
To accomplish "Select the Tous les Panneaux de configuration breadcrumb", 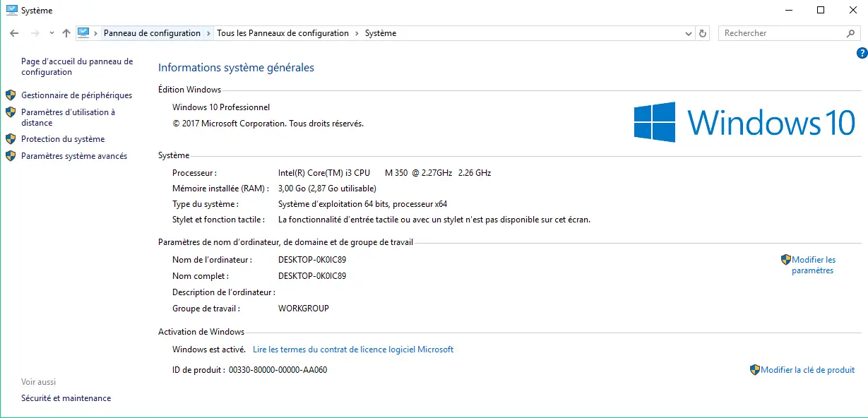I will point(283,33).
